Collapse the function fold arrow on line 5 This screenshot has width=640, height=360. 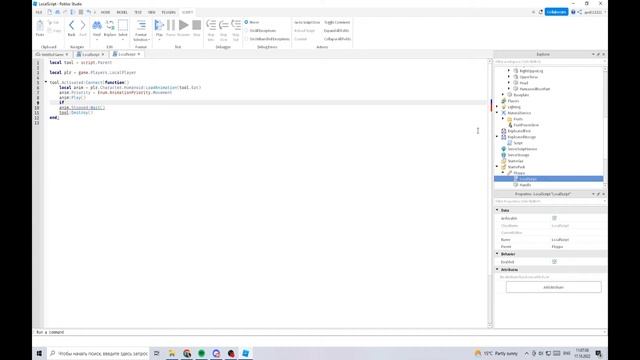click(x=46, y=82)
